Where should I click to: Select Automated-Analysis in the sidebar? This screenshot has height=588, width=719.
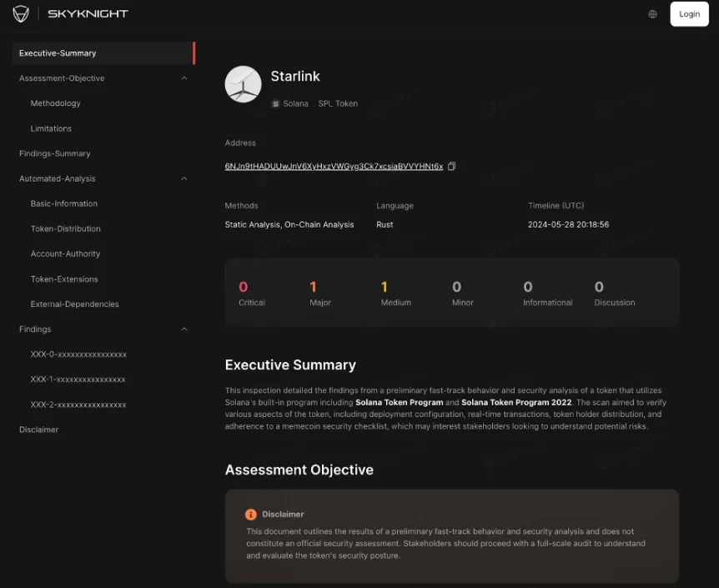pos(58,178)
